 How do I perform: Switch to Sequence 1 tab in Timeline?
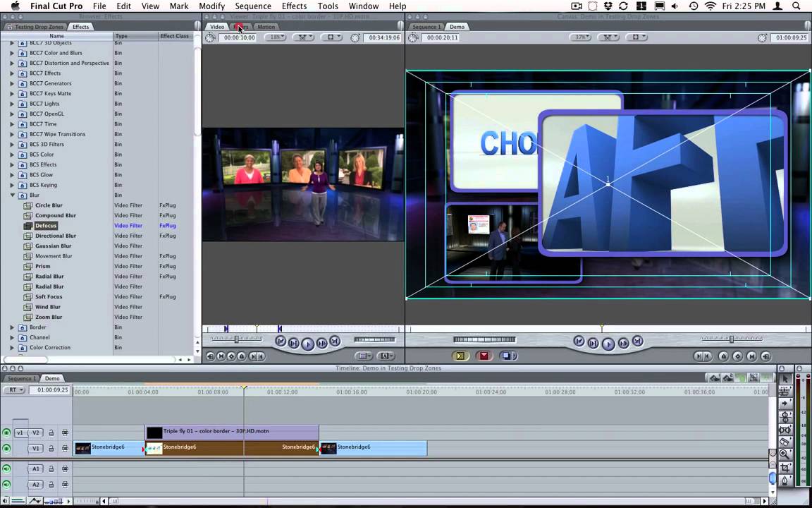coord(22,378)
